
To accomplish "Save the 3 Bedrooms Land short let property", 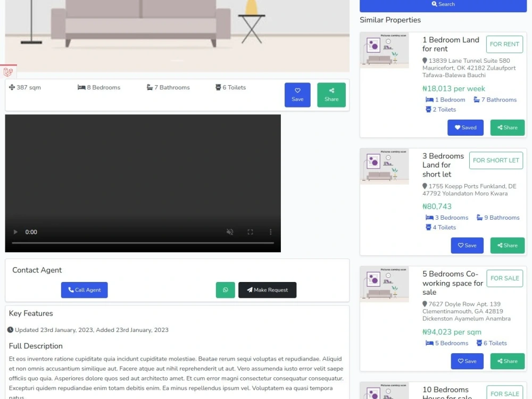I will 467,246.
